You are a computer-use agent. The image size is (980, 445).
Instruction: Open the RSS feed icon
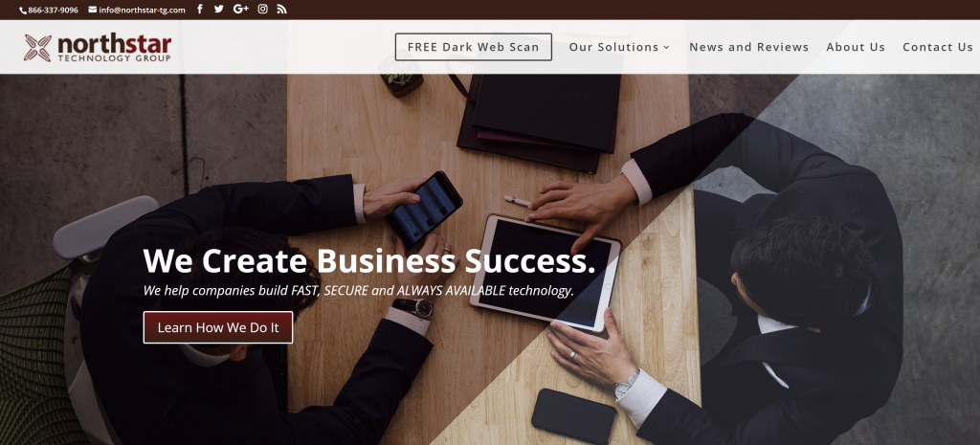pos(282,9)
